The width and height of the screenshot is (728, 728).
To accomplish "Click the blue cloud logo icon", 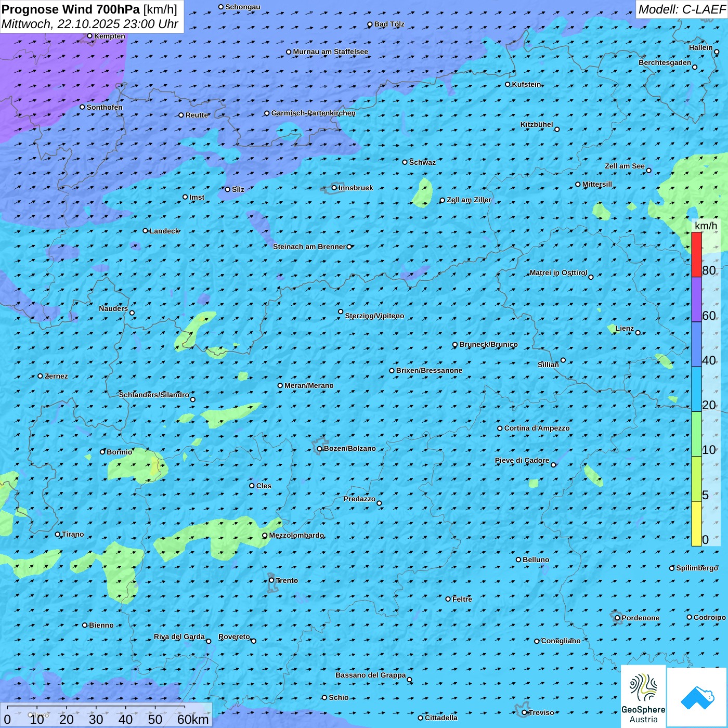I will point(697,697).
